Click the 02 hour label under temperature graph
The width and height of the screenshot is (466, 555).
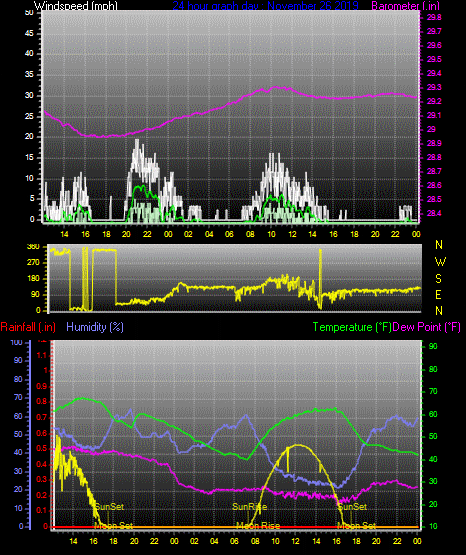(194, 541)
